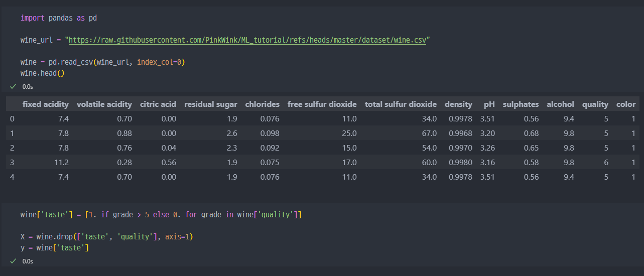Select the 'sulphates' column header
Image resolution: width=644 pixels, height=276 pixels.
coord(521,104)
